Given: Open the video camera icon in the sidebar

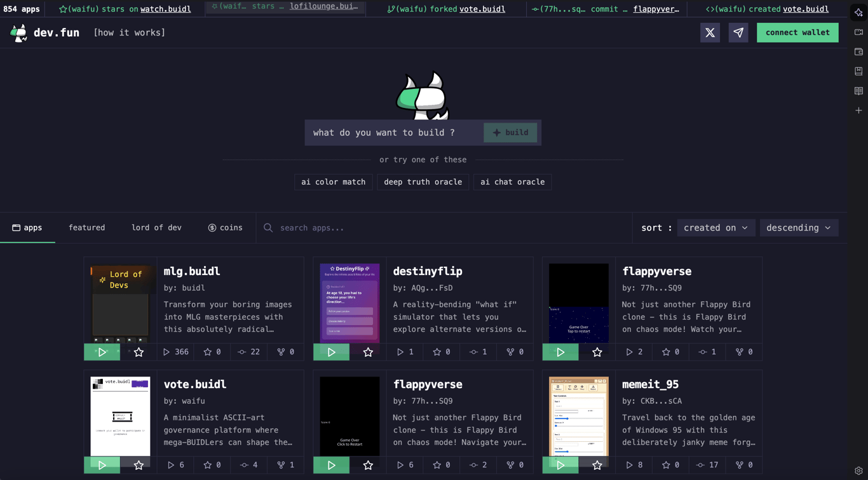Looking at the screenshot, I should 858,32.
